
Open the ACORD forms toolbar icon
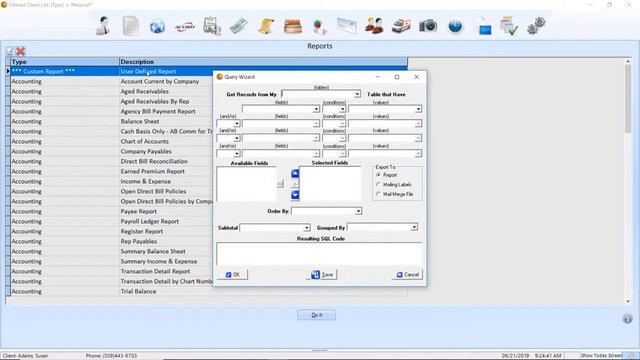[x=185, y=27]
